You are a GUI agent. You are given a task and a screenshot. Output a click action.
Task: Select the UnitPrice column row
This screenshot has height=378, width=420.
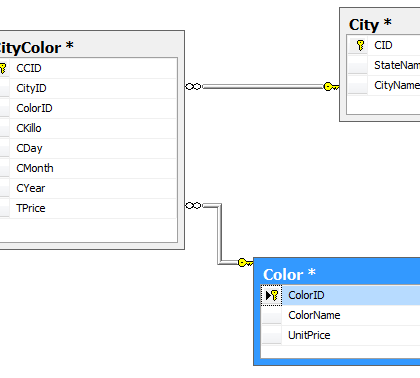[341, 335]
